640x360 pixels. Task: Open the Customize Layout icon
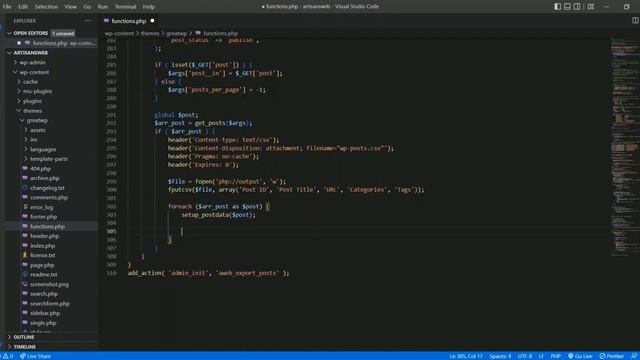591,7
